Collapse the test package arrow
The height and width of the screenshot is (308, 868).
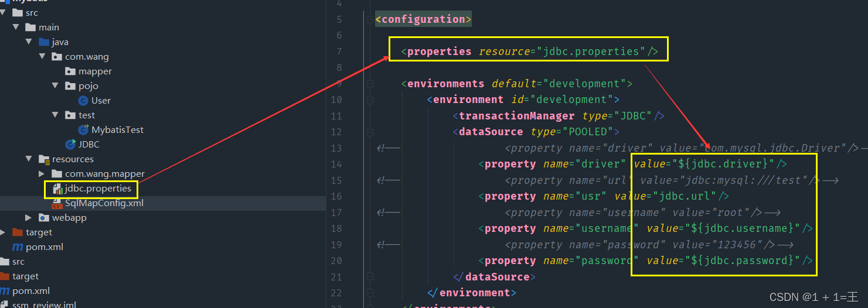[x=55, y=115]
